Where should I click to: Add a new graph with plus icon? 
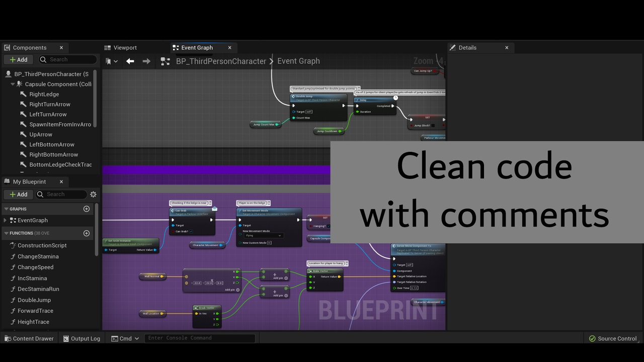[87, 209]
